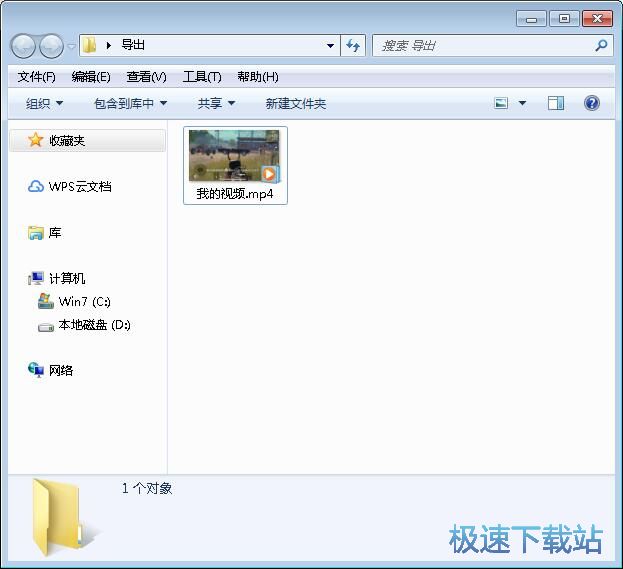Click the 网络 network icon
The image size is (623, 569).
pyautogui.click(x=36, y=370)
